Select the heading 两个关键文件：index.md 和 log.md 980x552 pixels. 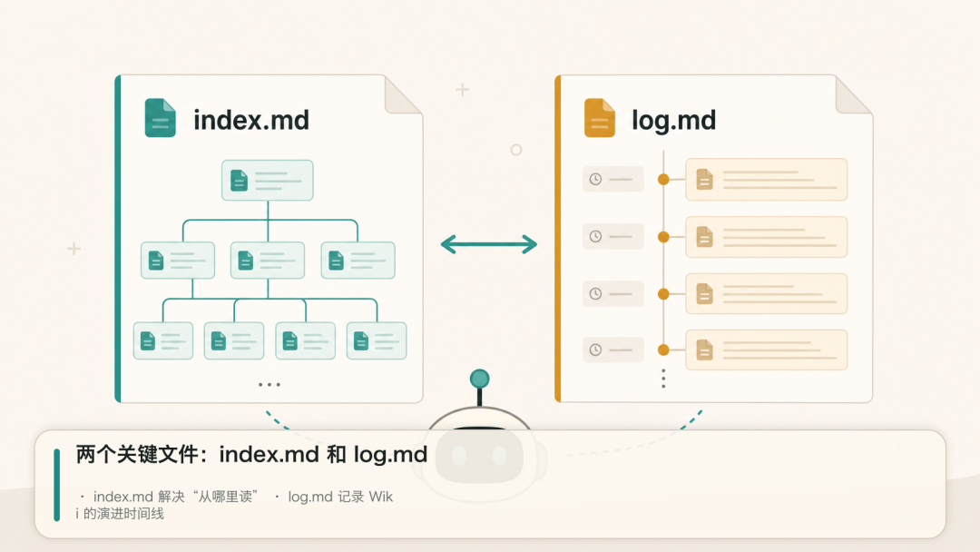[x=251, y=454]
